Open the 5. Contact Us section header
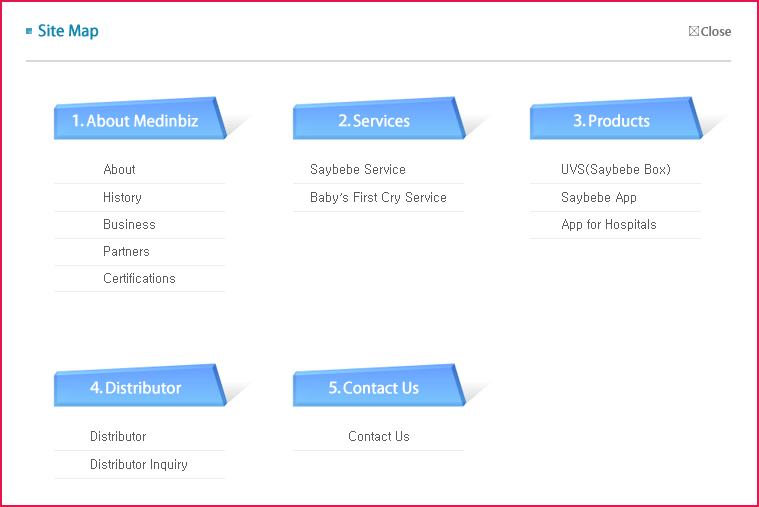This screenshot has height=507, width=759. coord(379,385)
